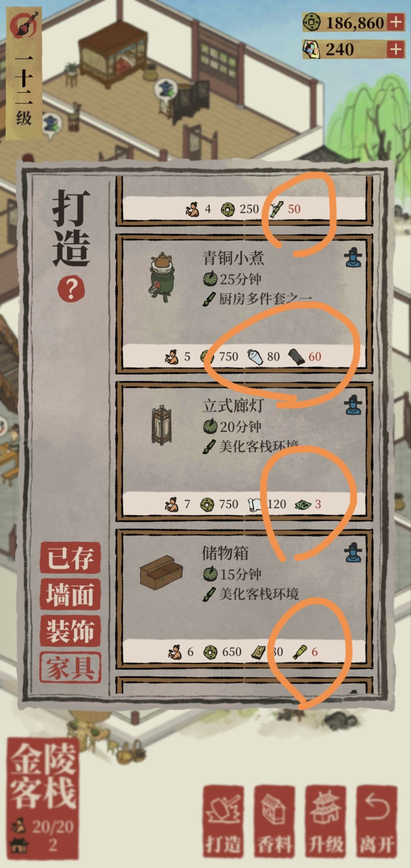Screen dimensions: 411x868
Task: Switch to the 墙面 tab
Action: pyautogui.click(x=70, y=594)
